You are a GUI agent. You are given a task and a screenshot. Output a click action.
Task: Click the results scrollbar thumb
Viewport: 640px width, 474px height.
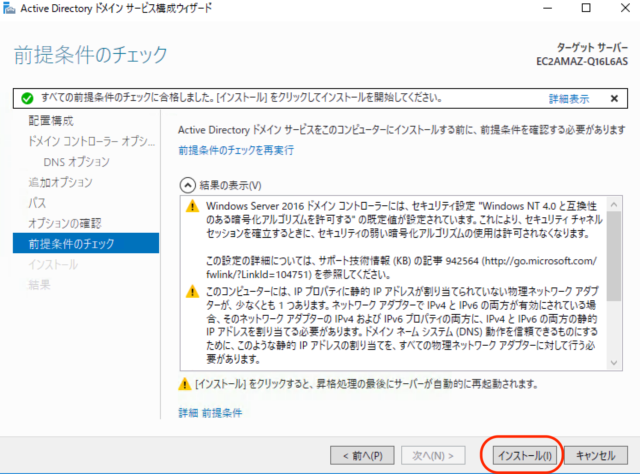click(x=614, y=256)
